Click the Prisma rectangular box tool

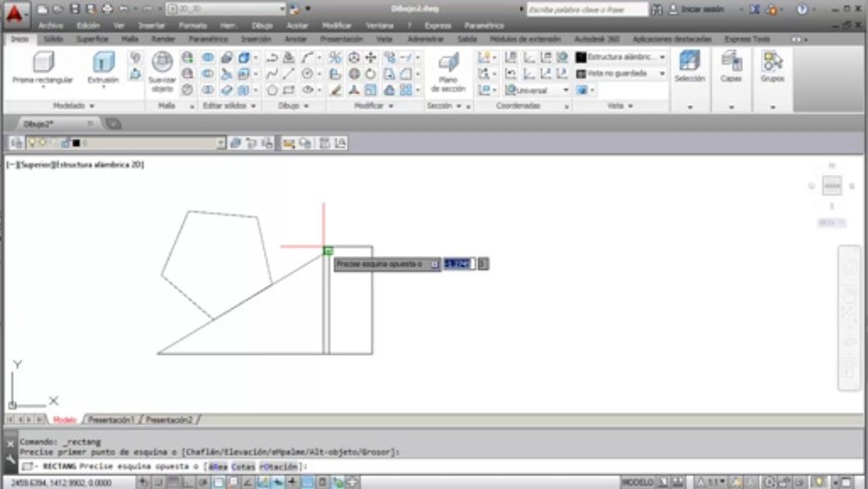[43, 68]
